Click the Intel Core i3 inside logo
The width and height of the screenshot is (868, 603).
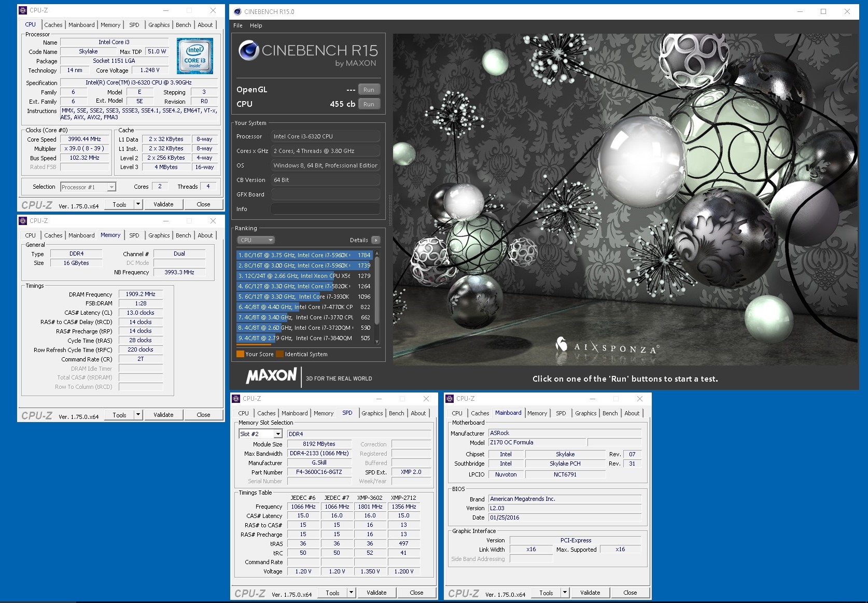(195, 56)
